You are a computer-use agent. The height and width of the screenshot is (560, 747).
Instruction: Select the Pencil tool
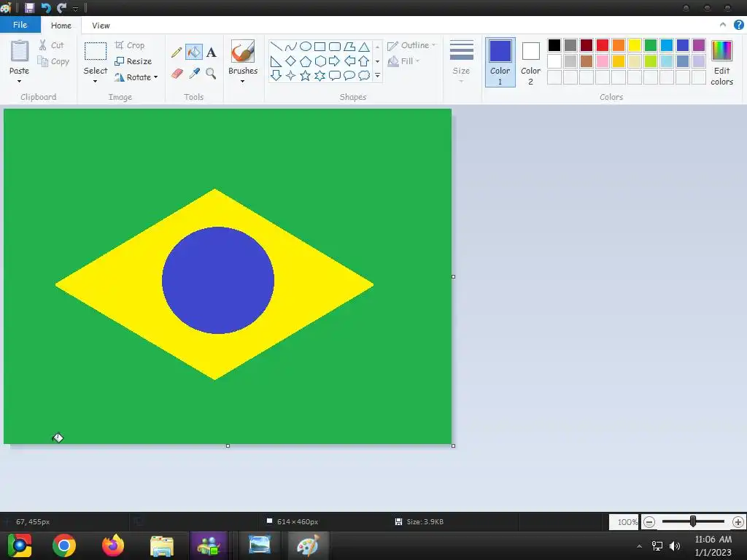177,52
